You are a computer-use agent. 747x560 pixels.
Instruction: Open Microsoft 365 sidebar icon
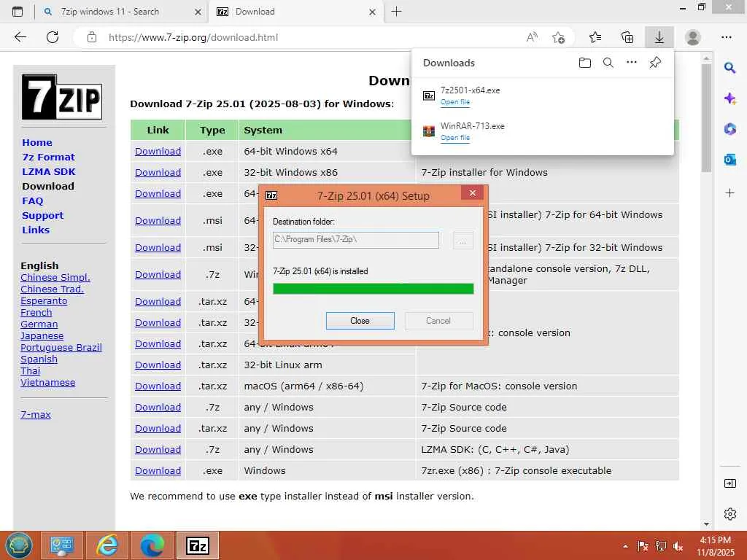coord(729,129)
